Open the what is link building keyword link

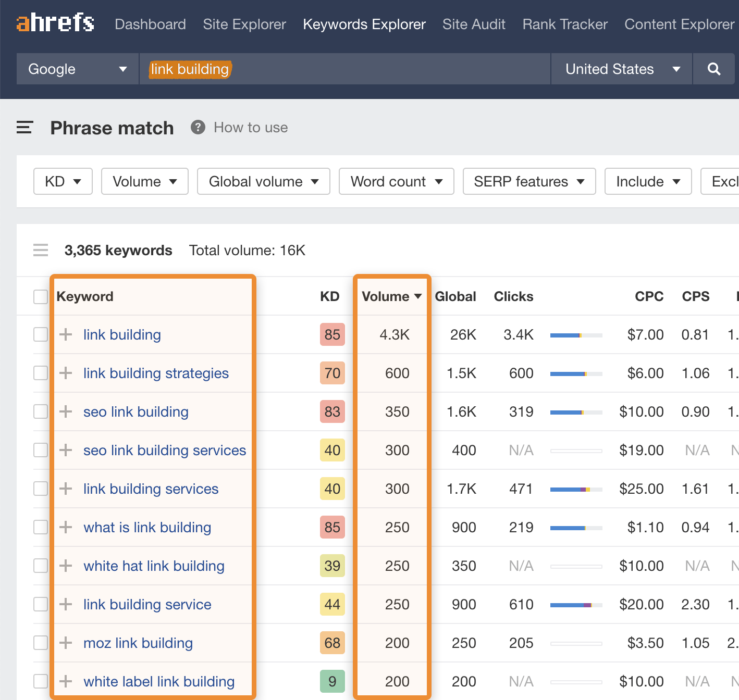pyautogui.click(x=147, y=527)
